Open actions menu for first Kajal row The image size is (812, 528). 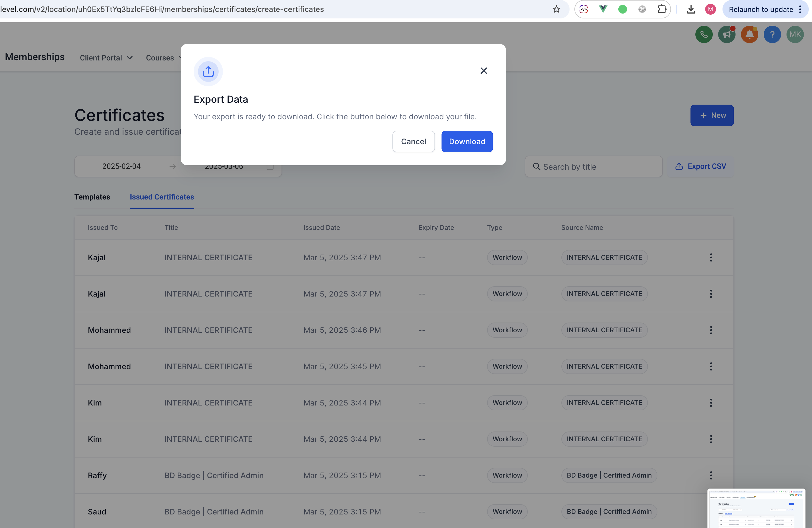(x=711, y=257)
